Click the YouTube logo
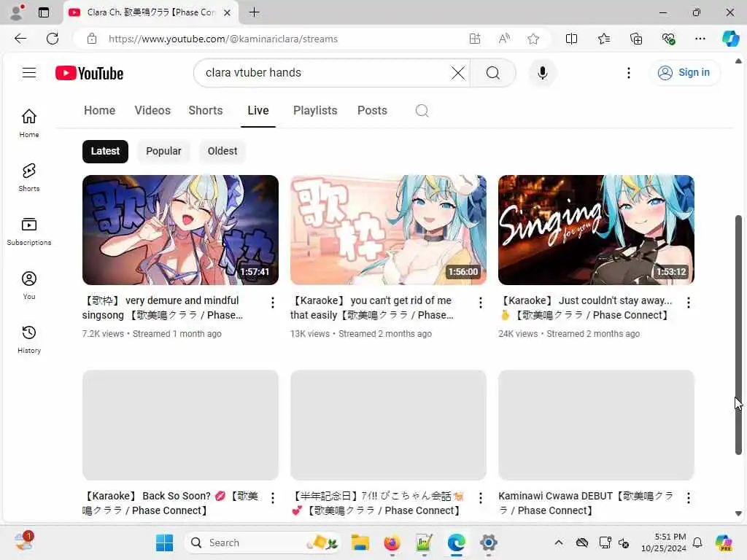The width and height of the screenshot is (747, 560). click(89, 74)
